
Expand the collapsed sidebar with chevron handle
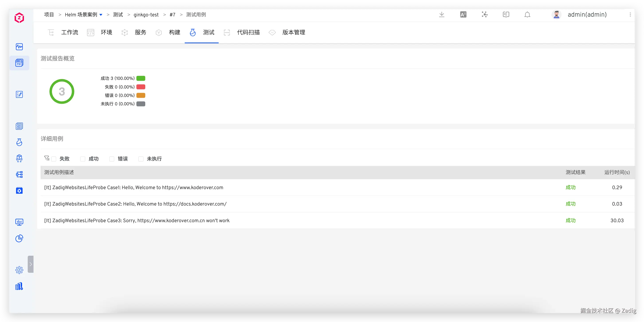coord(31,264)
